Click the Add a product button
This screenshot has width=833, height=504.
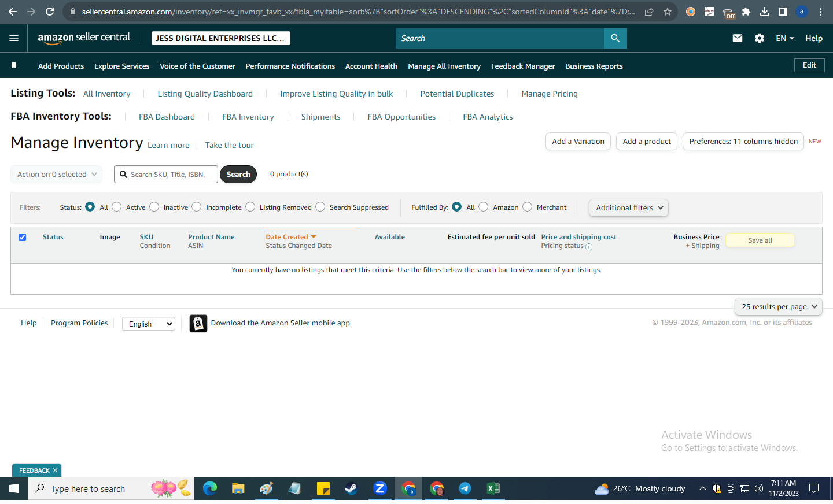coord(647,142)
